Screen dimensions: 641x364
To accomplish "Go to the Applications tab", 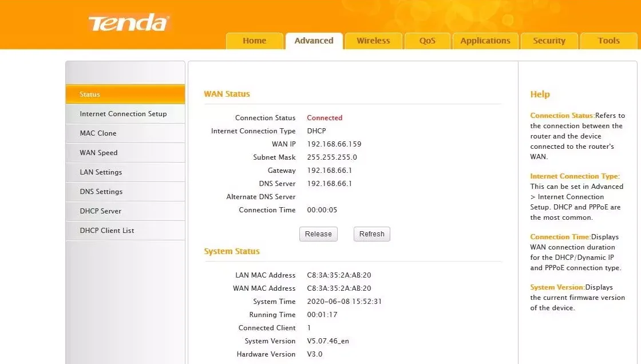I will point(485,41).
